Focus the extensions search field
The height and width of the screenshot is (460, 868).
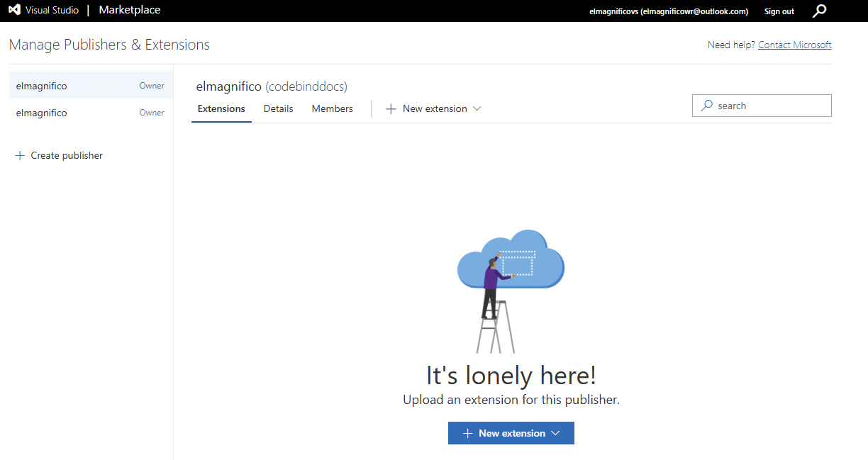(x=762, y=106)
